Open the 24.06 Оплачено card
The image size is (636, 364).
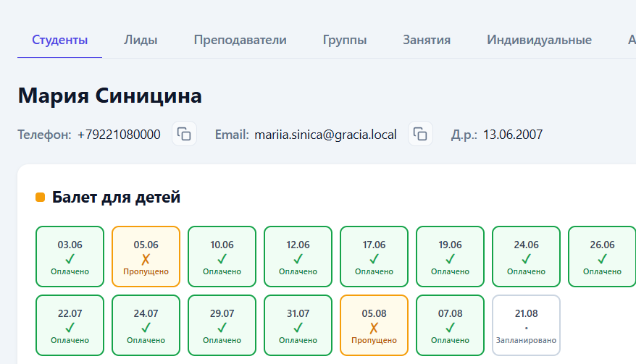pos(526,257)
